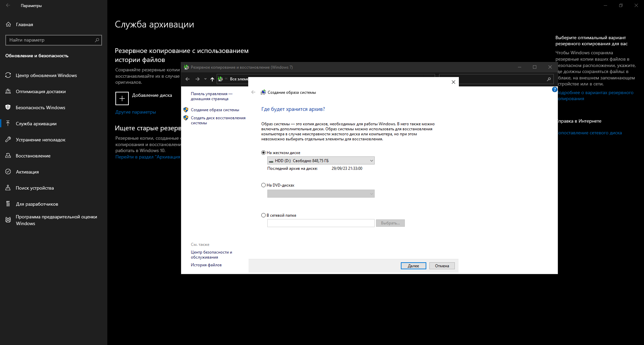The image size is (644, 345).
Task: Expand the recent locations chevron in navigation bar
Action: [x=205, y=79]
